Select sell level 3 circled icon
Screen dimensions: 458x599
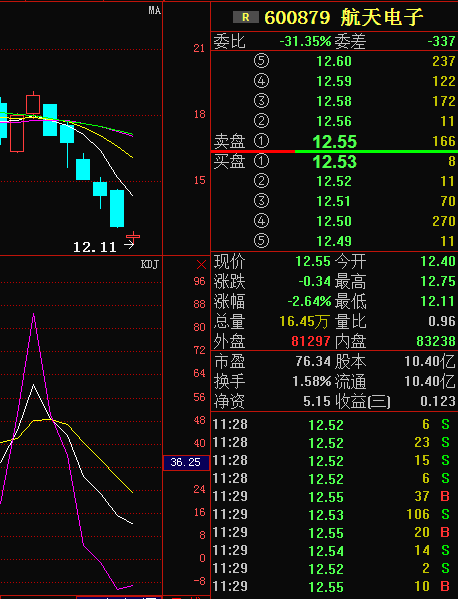coord(261,101)
